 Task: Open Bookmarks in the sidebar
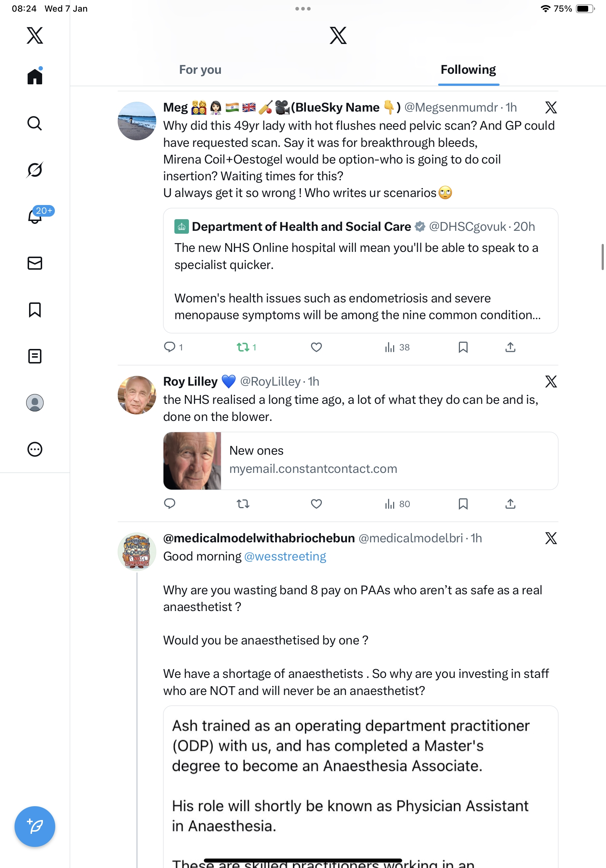click(35, 310)
